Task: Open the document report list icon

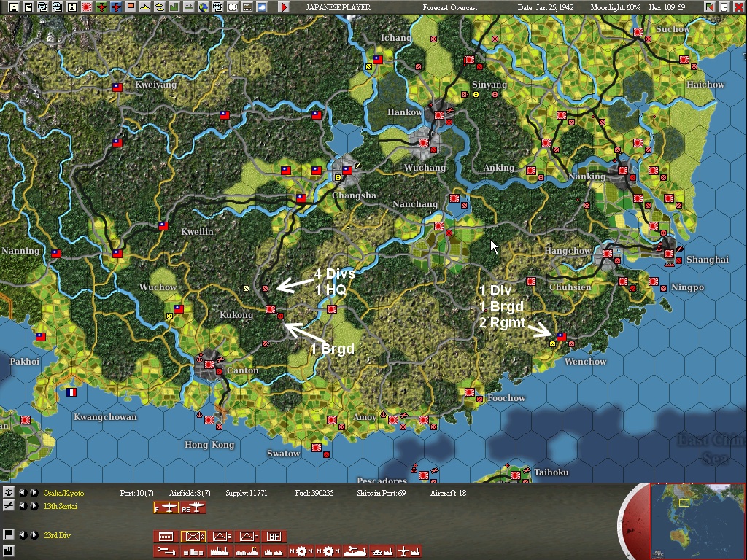Action: [x=28, y=7]
